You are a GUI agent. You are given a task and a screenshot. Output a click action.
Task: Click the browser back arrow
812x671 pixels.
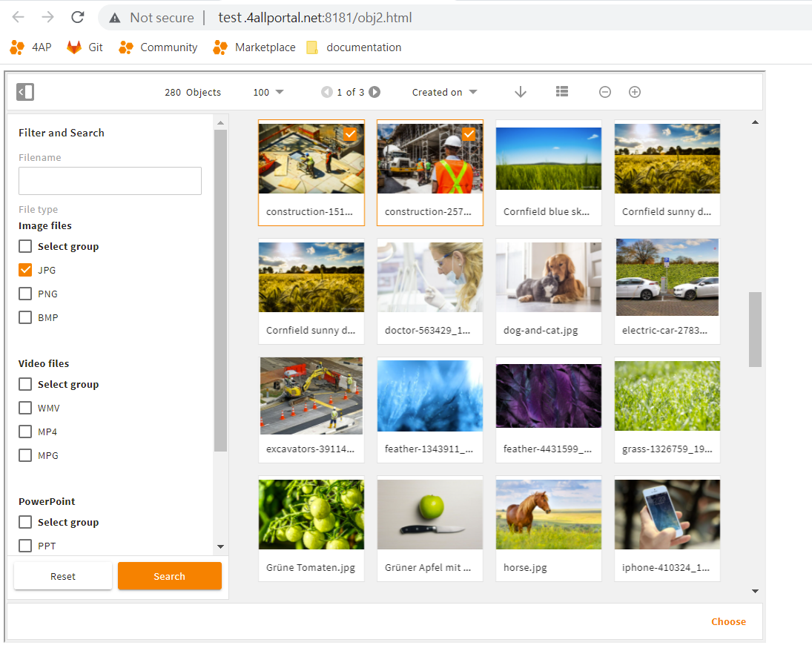click(18, 17)
